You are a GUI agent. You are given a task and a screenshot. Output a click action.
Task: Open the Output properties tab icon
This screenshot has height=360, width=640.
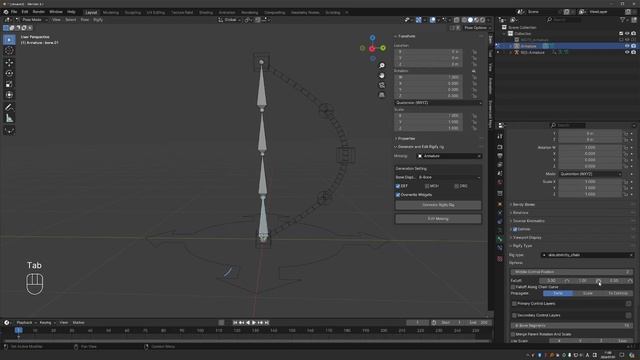coord(500,156)
